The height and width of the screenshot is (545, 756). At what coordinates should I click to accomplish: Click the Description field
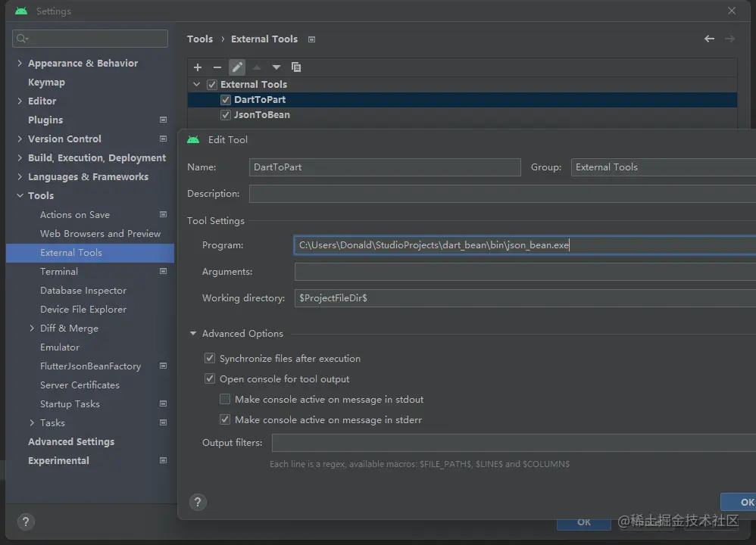502,194
